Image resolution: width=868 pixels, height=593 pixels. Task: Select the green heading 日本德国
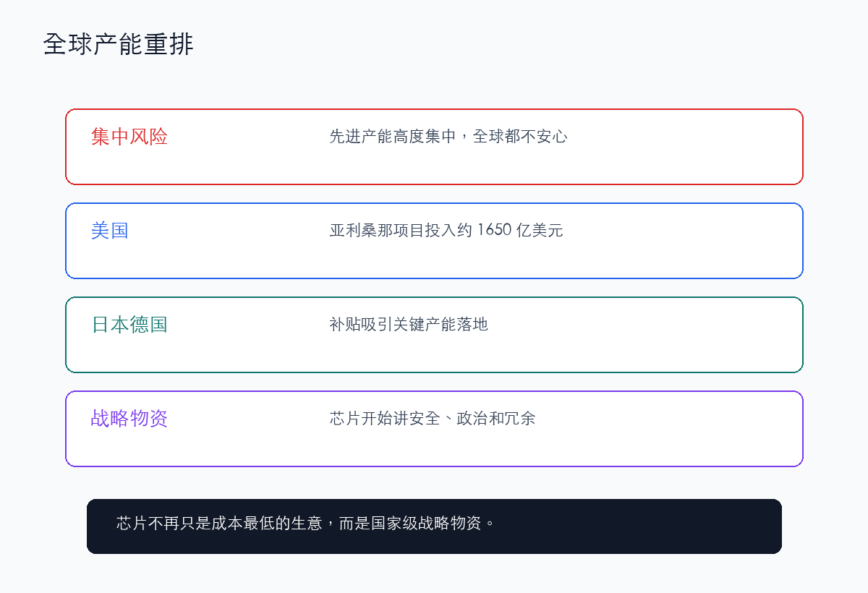point(129,325)
